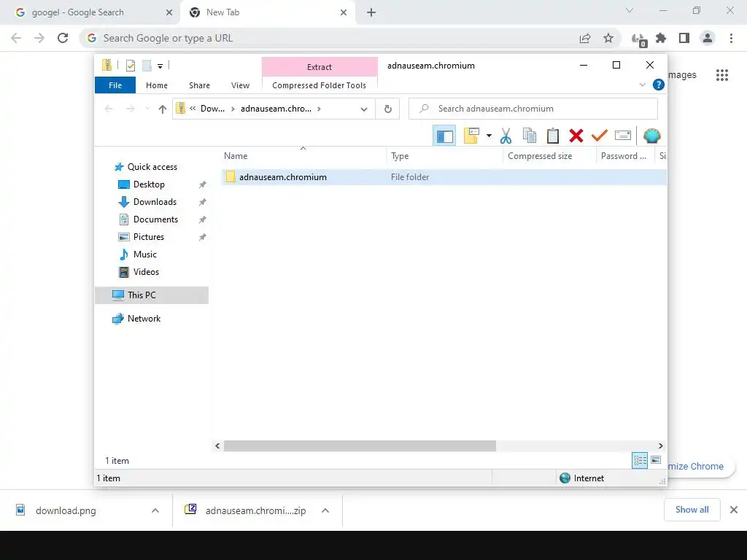Click the Up one level arrow
Viewport: 747px width, 560px height.
pyautogui.click(x=163, y=109)
